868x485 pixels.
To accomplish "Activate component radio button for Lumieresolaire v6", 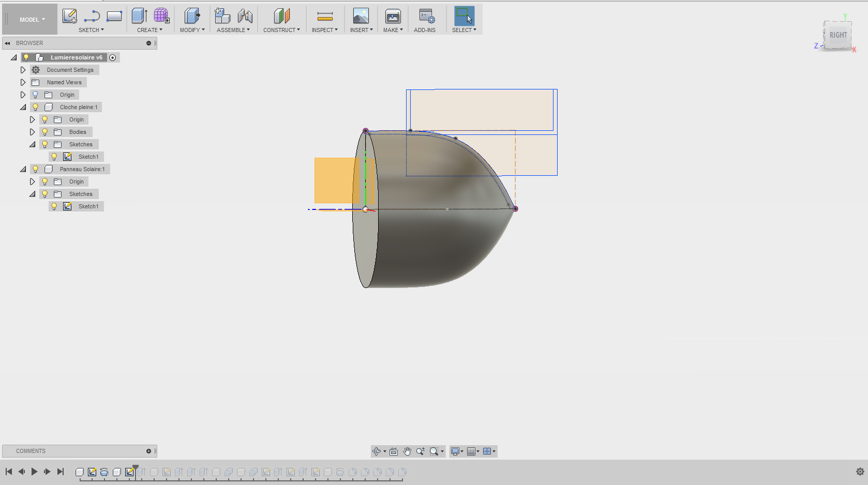I will [x=113, y=57].
